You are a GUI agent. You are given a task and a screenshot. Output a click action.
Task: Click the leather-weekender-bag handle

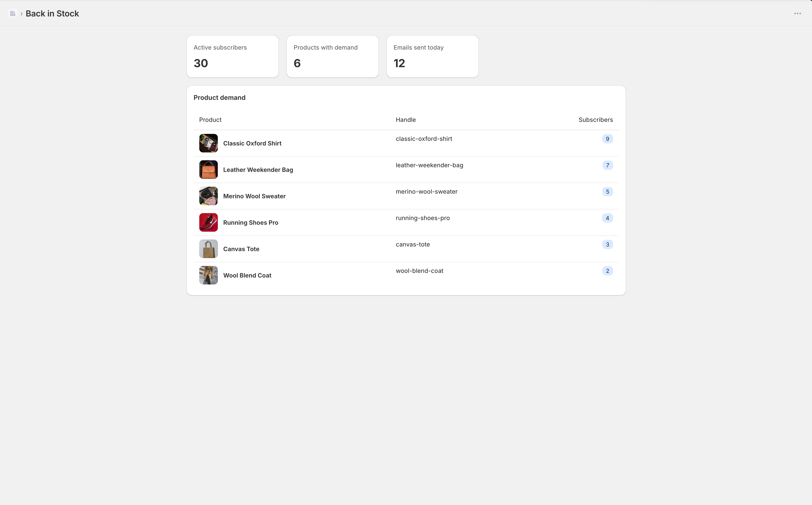click(x=430, y=165)
